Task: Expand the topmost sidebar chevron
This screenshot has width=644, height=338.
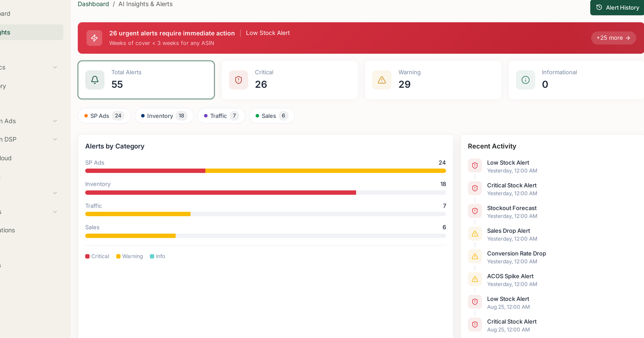Action: [x=55, y=67]
